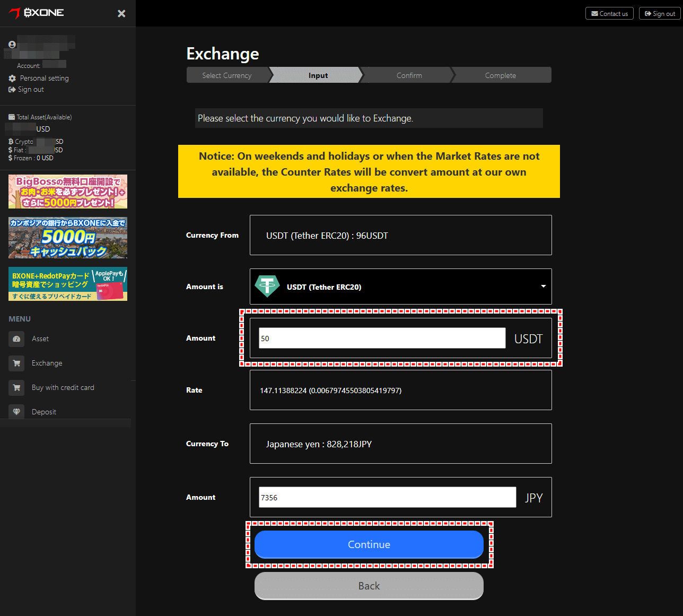
Task: Click the Exchange cart icon
Action: 16,363
